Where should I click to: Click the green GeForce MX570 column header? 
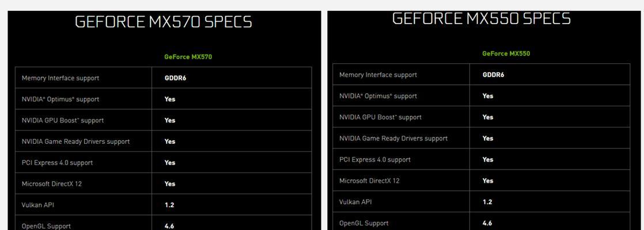point(188,57)
